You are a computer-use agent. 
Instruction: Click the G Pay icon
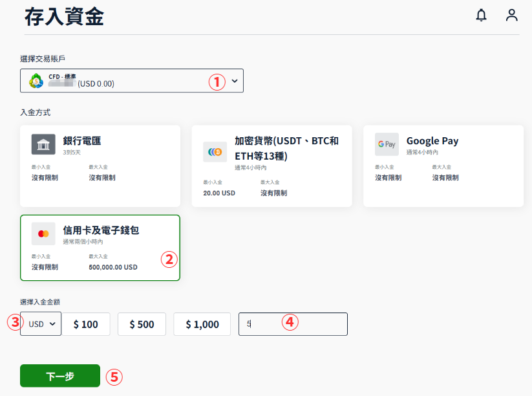click(386, 144)
